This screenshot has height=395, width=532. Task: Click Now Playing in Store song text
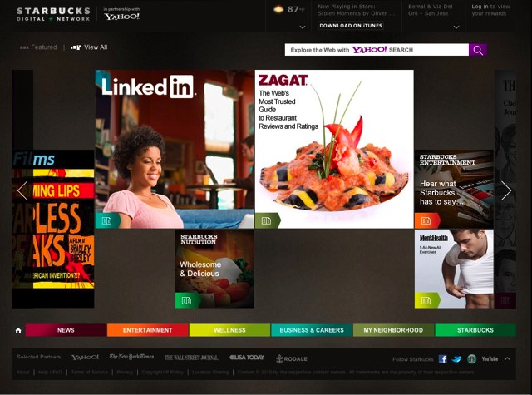click(357, 10)
